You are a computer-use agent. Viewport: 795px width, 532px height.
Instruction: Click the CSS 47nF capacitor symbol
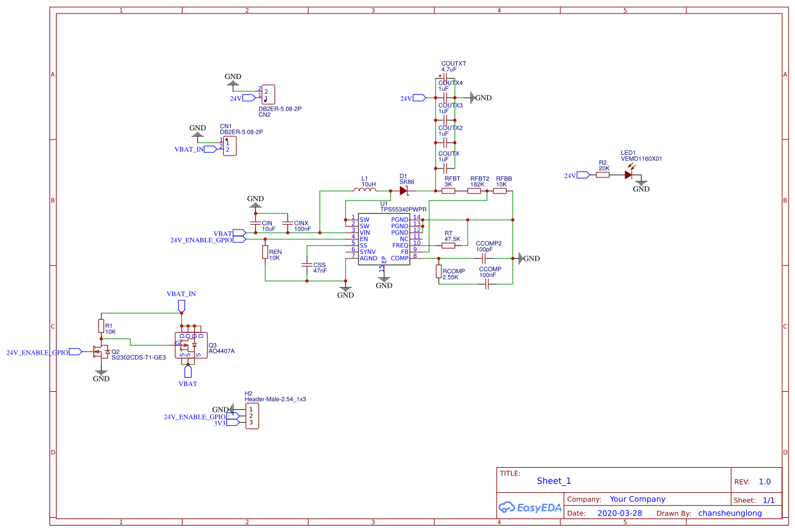[307, 265]
